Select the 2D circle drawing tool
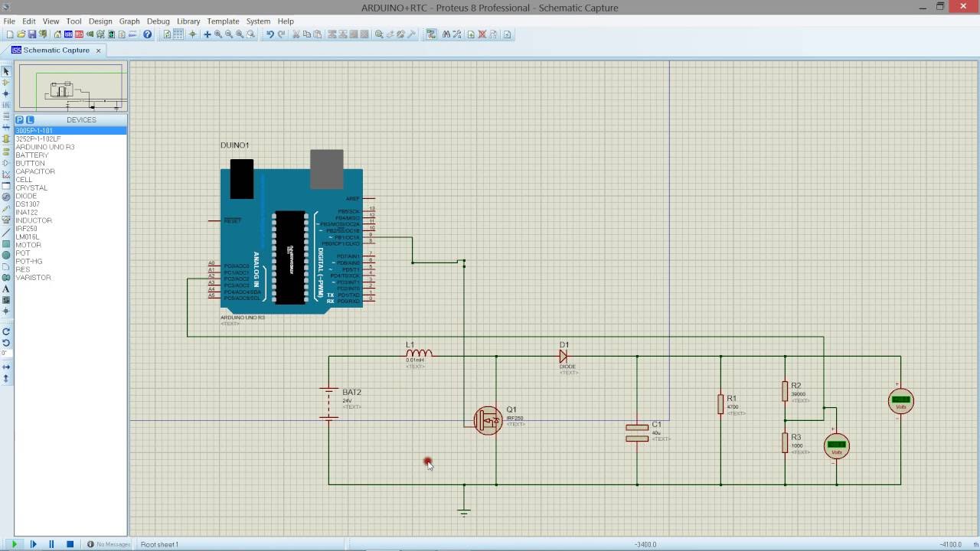 pyautogui.click(x=6, y=255)
